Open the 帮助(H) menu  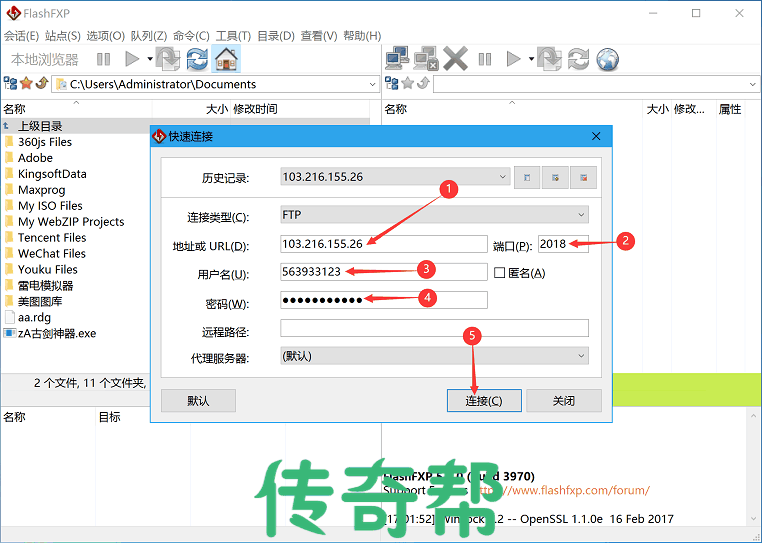tap(362, 36)
